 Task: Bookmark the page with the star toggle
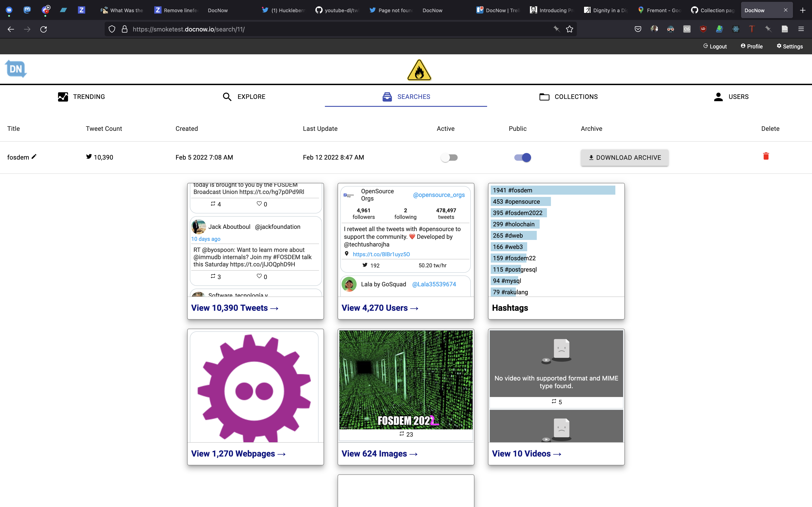569,29
